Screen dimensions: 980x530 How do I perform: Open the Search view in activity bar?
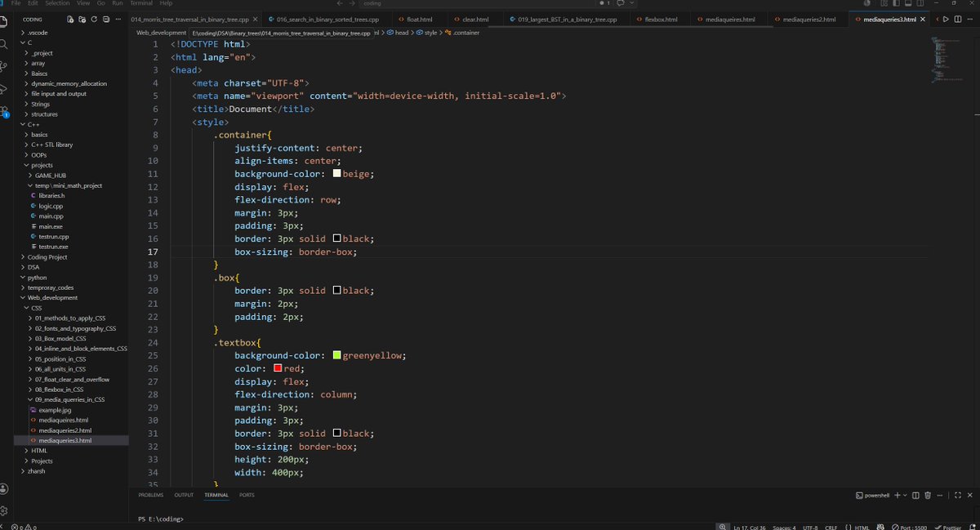click(5, 46)
